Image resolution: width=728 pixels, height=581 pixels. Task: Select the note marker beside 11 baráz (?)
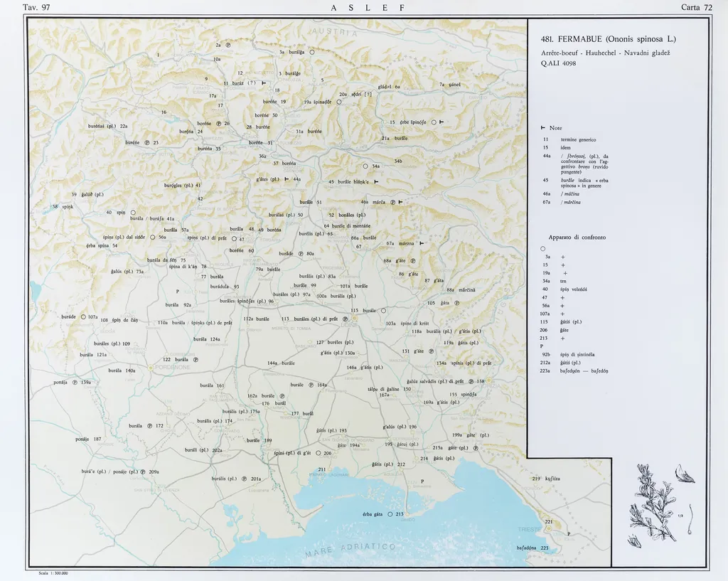coord(264,83)
